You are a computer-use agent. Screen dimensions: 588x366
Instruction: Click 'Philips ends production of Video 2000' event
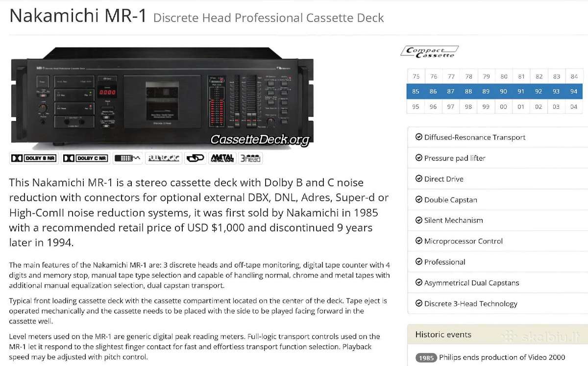[x=502, y=357]
